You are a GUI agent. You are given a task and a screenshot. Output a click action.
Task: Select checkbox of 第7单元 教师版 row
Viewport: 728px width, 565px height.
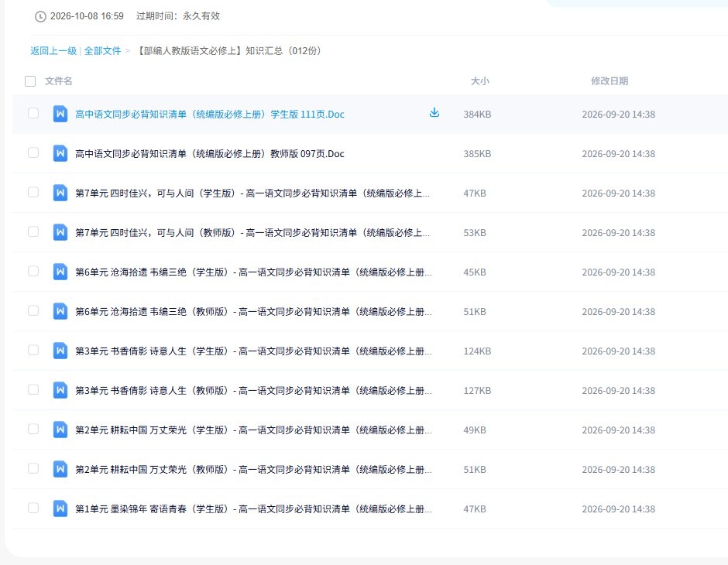[x=33, y=231]
